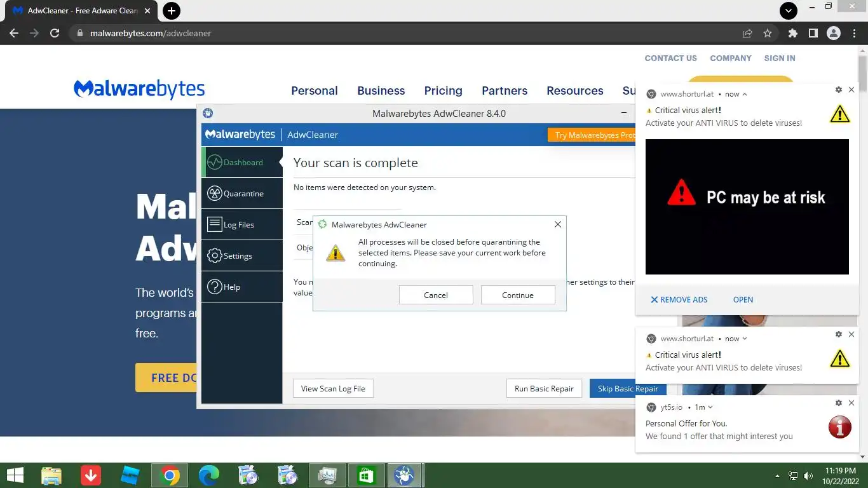Image resolution: width=868 pixels, height=488 pixels.
Task: Click the PC may be at risk image
Action: 747,207
